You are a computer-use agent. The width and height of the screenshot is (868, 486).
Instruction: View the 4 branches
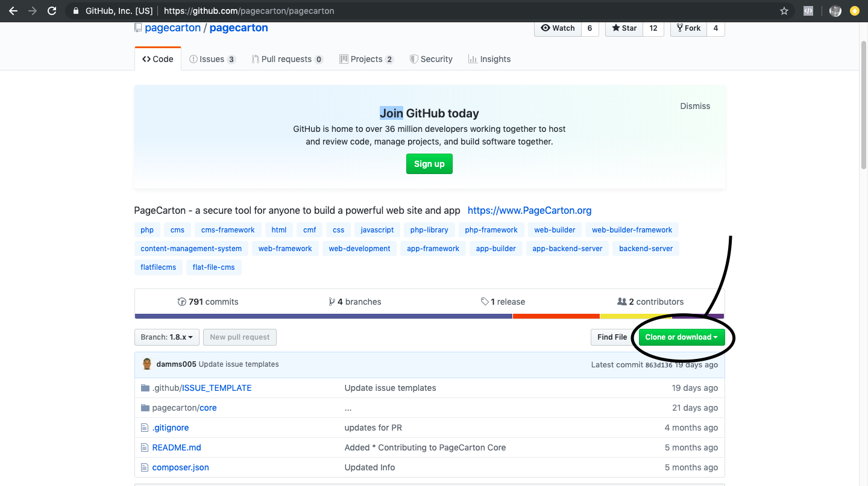coord(355,302)
